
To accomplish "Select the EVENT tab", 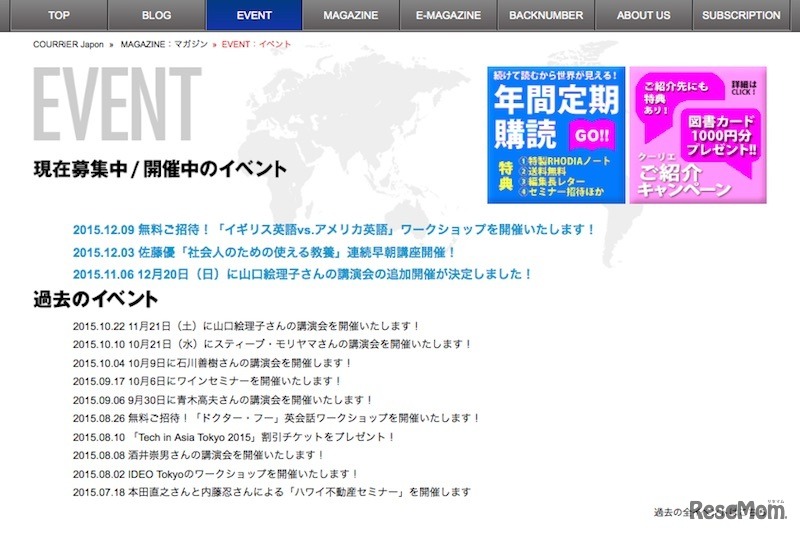I will [x=254, y=15].
